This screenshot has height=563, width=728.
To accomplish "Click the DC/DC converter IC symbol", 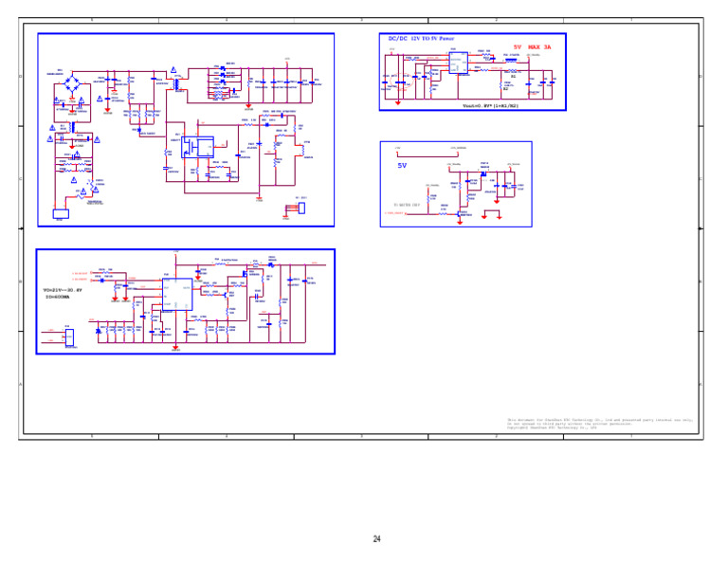I will (458, 63).
